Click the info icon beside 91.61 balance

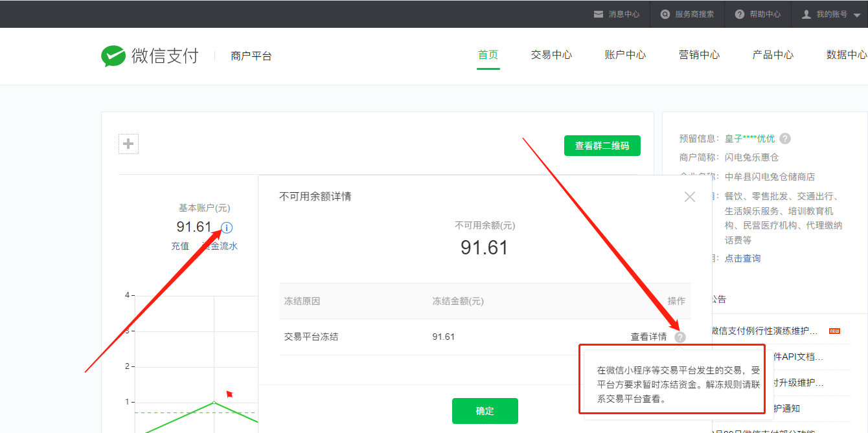(227, 227)
